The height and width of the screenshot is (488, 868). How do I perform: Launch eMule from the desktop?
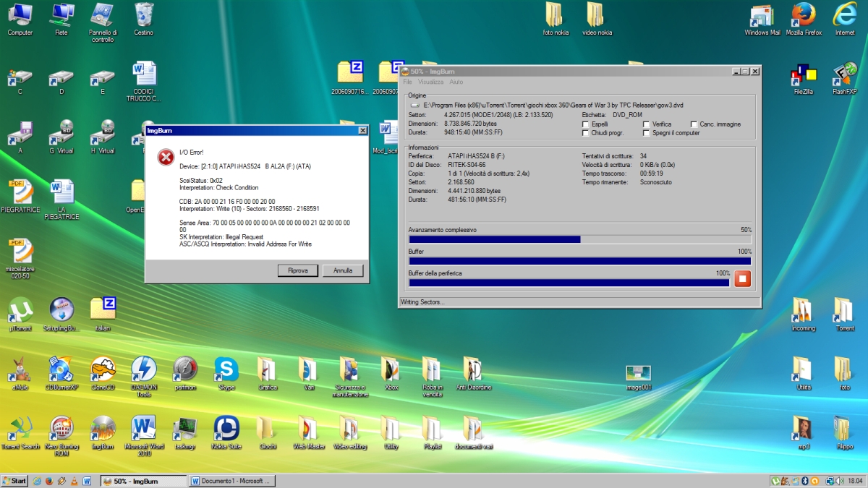tap(20, 373)
